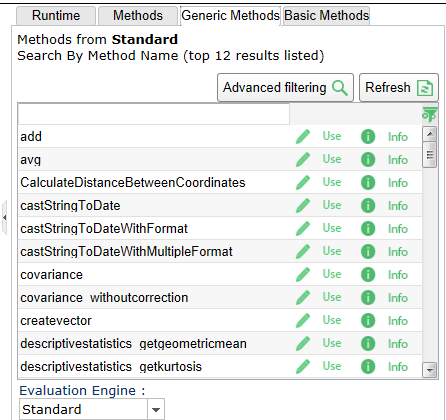Click the Advanced filtering button
446x420 pixels.
(285, 88)
